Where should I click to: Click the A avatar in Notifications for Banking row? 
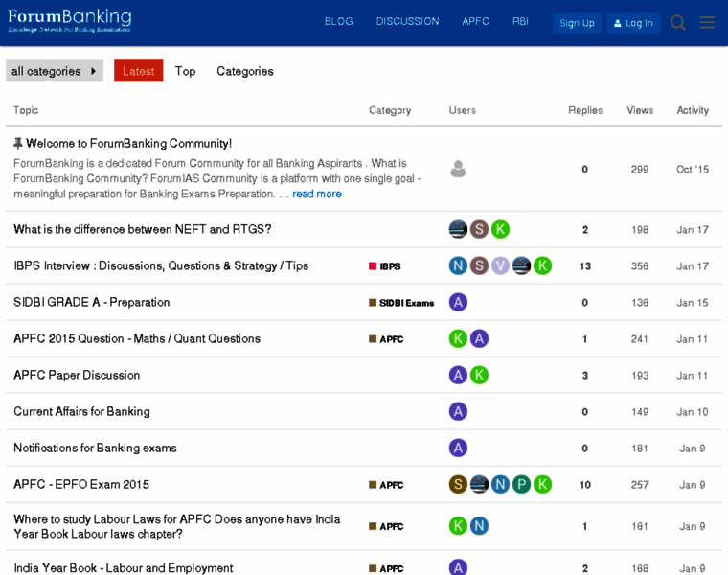tap(458, 448)
